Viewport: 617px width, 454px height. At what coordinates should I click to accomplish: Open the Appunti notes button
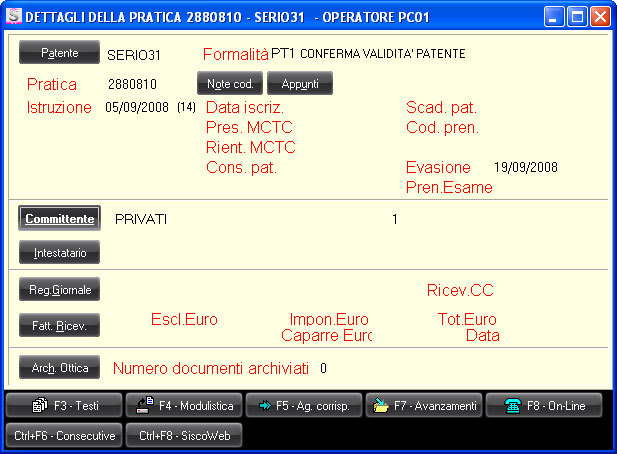click(299, 84)
